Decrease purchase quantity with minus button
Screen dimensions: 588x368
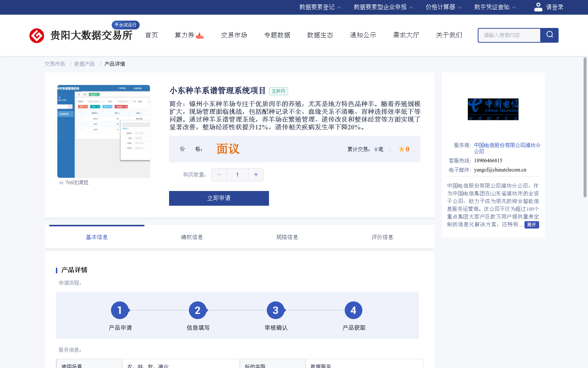[219, 175]
